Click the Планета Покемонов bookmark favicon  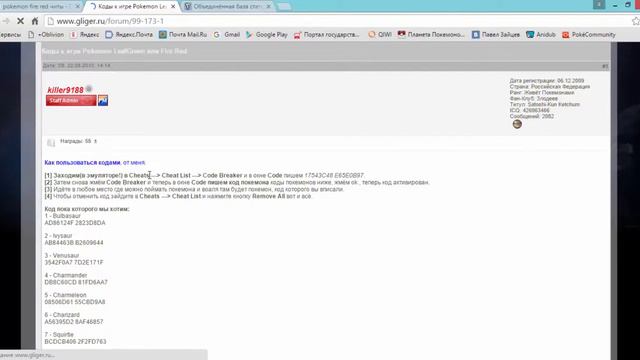coord(401,35)
